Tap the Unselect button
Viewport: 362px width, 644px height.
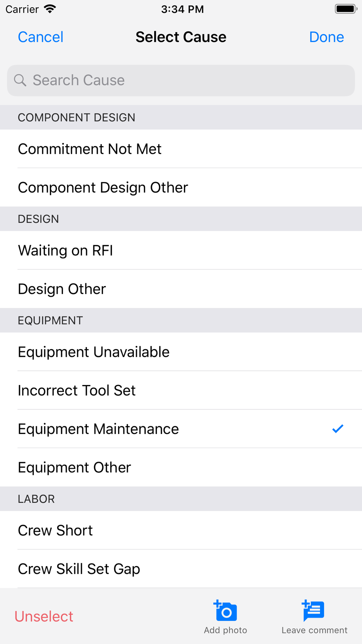point(44,616)
